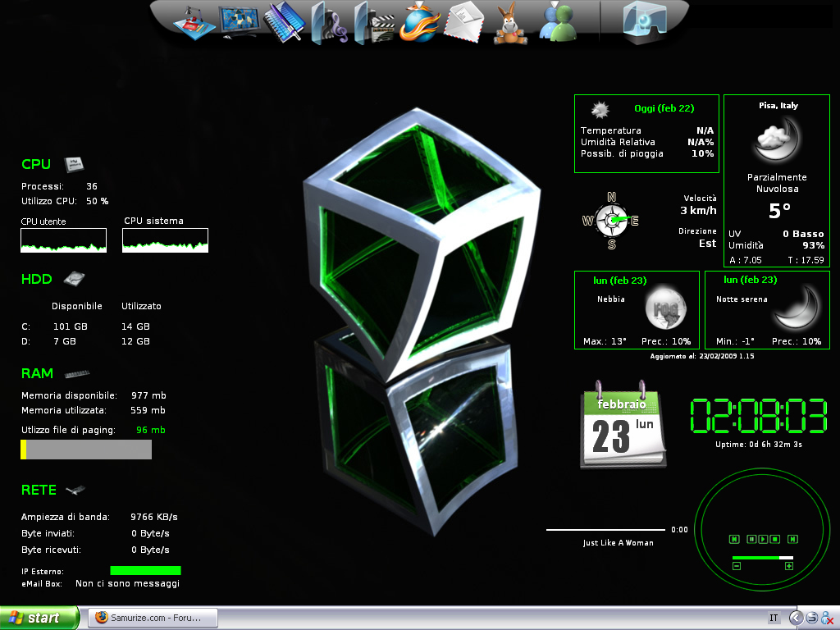Click the febbraio 23 calendar widget
This screenshot has height=630, width=840.
click(623, 427)
